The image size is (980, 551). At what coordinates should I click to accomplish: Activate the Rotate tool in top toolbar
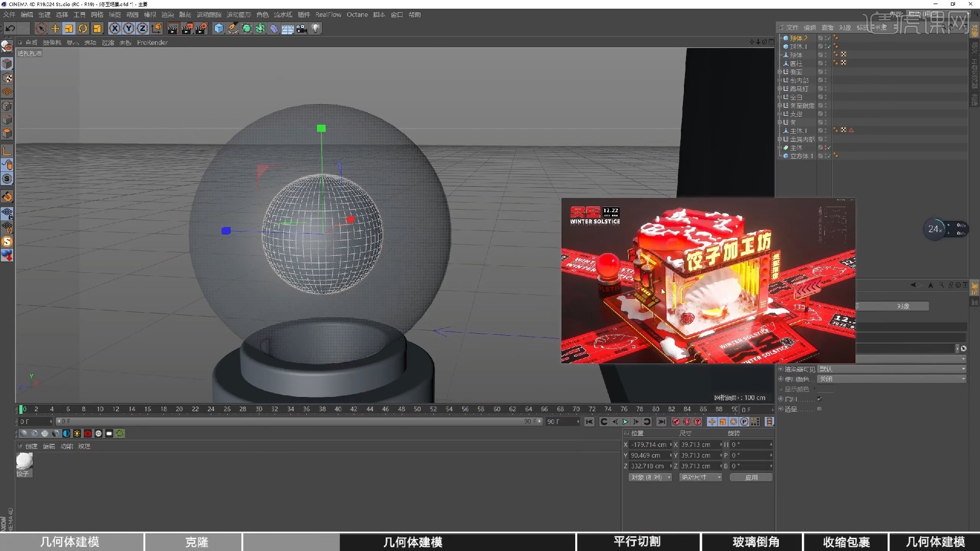coord(83,29)
